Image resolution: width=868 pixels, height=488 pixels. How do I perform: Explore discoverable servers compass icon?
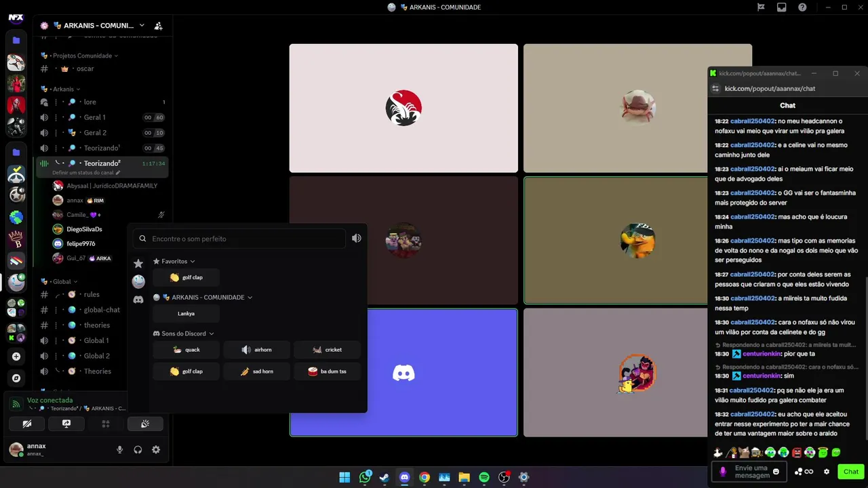click(16, 378)
